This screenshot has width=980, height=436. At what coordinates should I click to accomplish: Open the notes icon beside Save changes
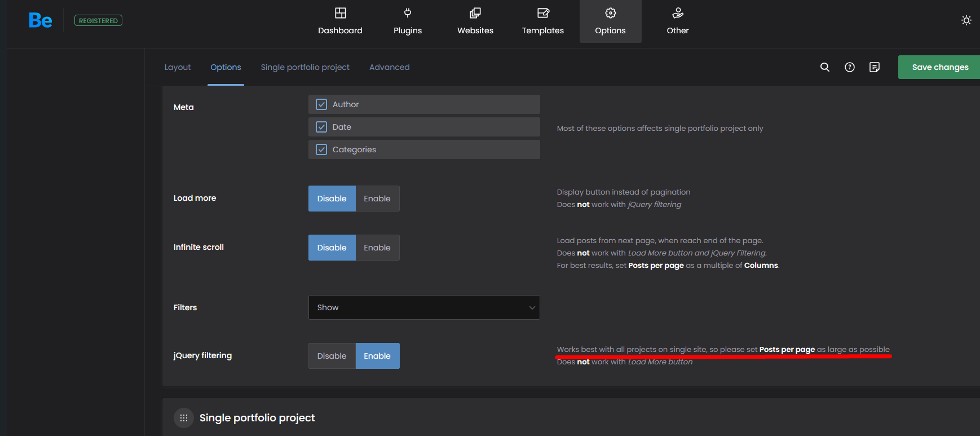click(875, 67)
